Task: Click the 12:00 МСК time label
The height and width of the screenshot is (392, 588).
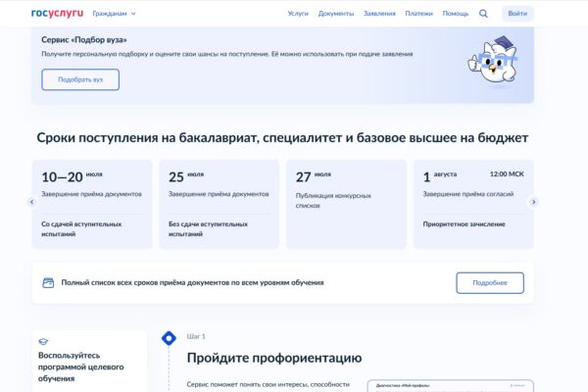Action: click(x=507, y=174)
